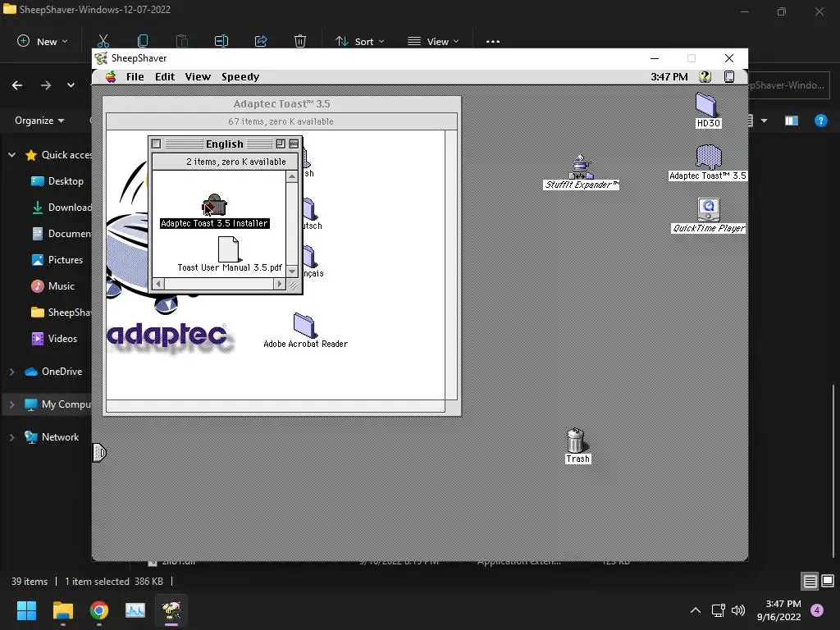The image size is (840, 630).
Task: Open the Application switcher icon in Mac menu bar
Action: coord(729,76)
